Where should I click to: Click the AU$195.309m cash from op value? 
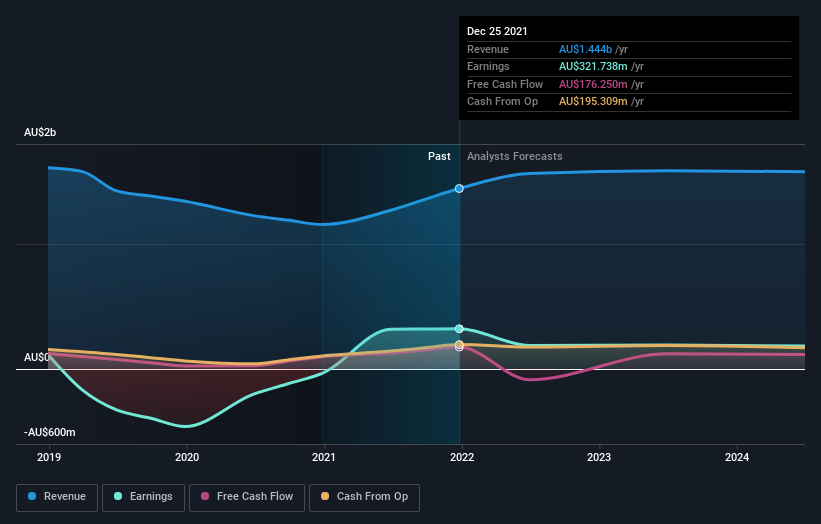593,102
